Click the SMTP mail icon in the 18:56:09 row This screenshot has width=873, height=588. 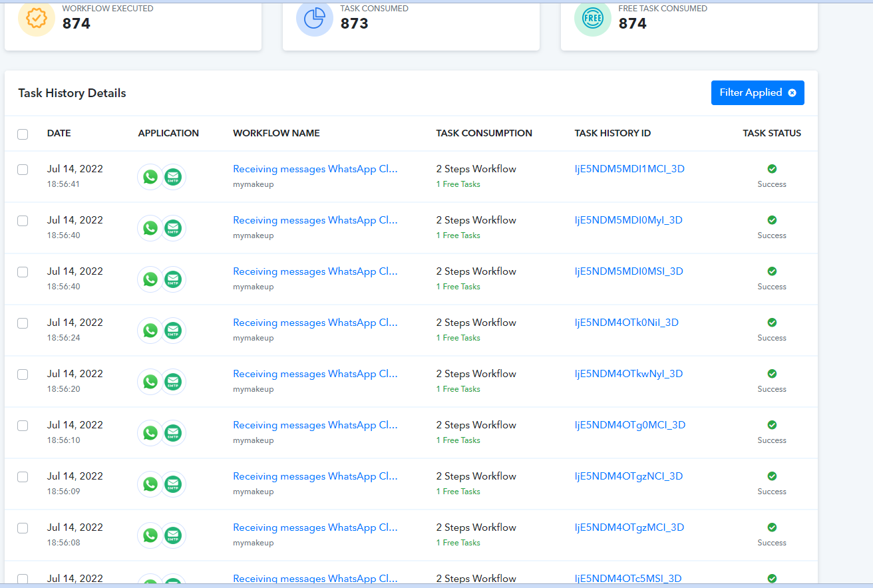(173, 484)
